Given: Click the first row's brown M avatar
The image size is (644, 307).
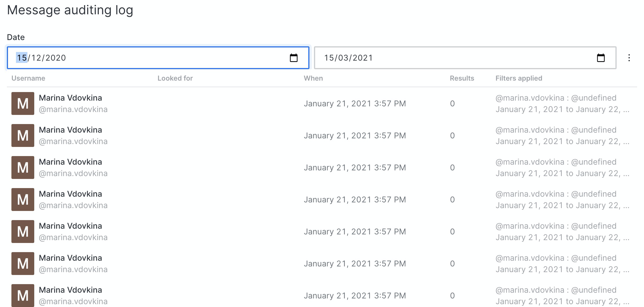Looking at the screenshot, I should [23, 103].
